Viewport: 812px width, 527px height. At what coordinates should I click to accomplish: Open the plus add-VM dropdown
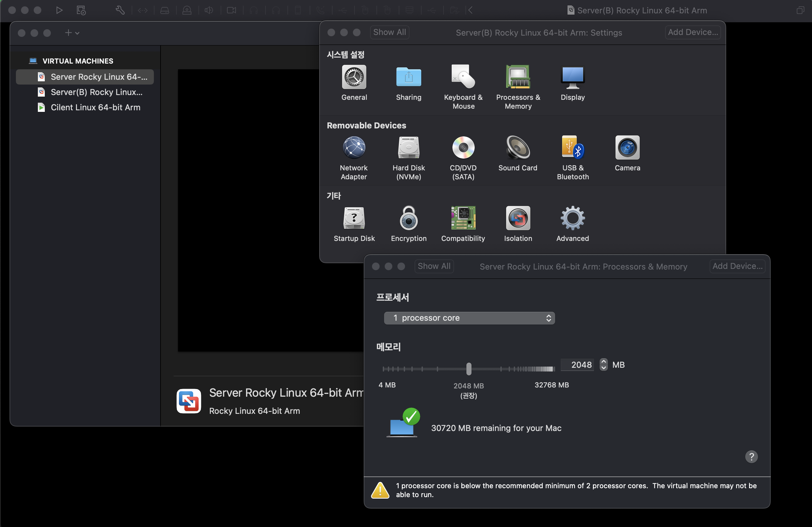[x=72, y=33]
